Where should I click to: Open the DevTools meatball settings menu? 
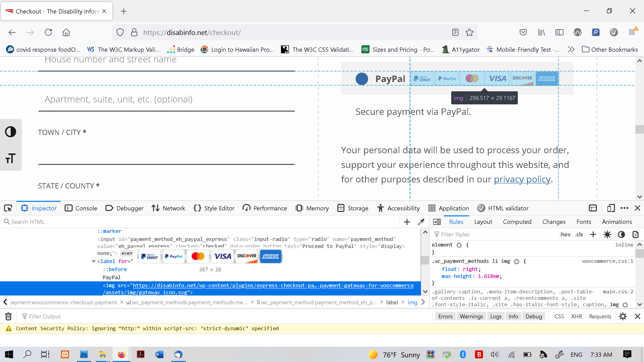(x=625, y=208)
